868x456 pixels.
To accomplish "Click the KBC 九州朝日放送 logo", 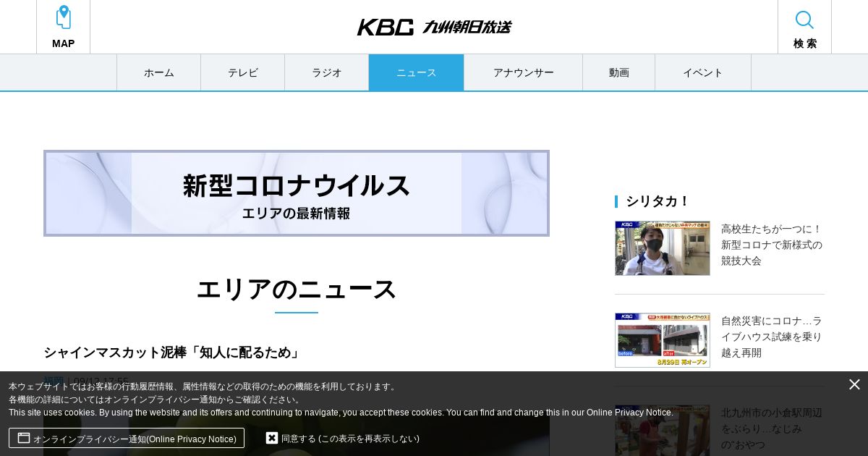I will [434, 27].
